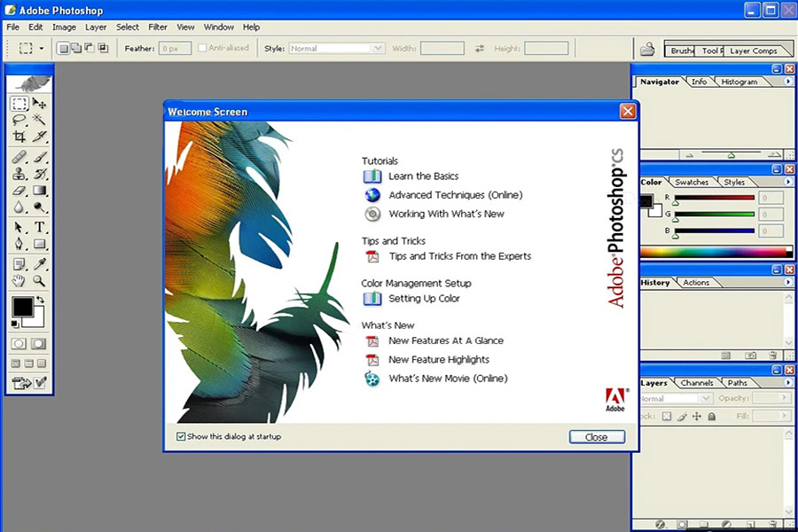Select the Dodge tool
The width and height of the screenshot is (798, 532).
[39, 207]
